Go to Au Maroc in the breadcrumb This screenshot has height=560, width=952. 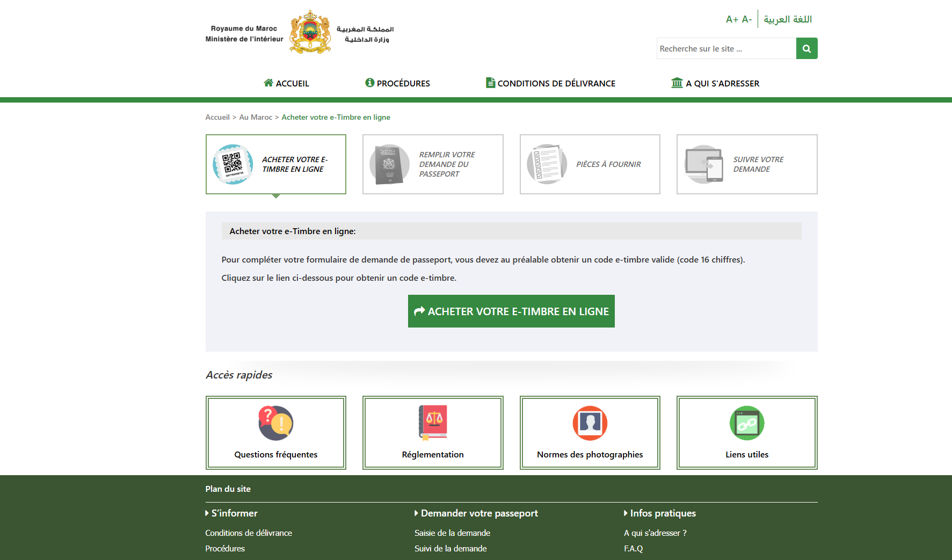click(x=256, y=117)
